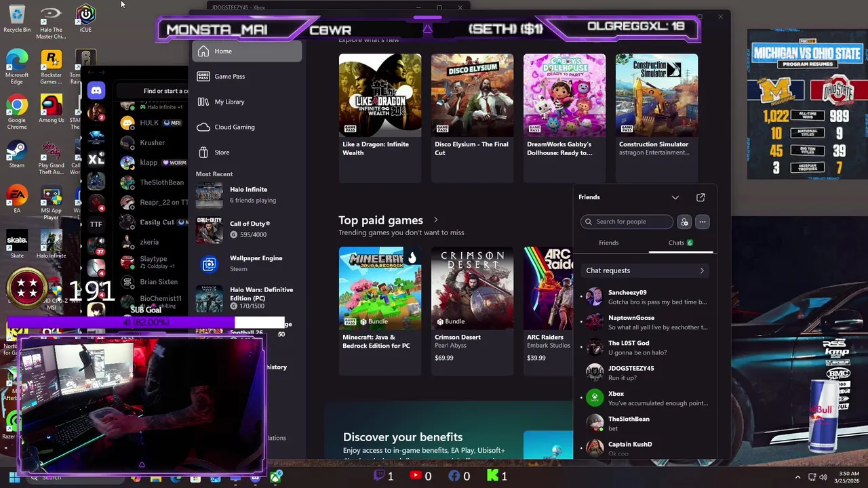Open ARC Raiders game card

[549, 310]
